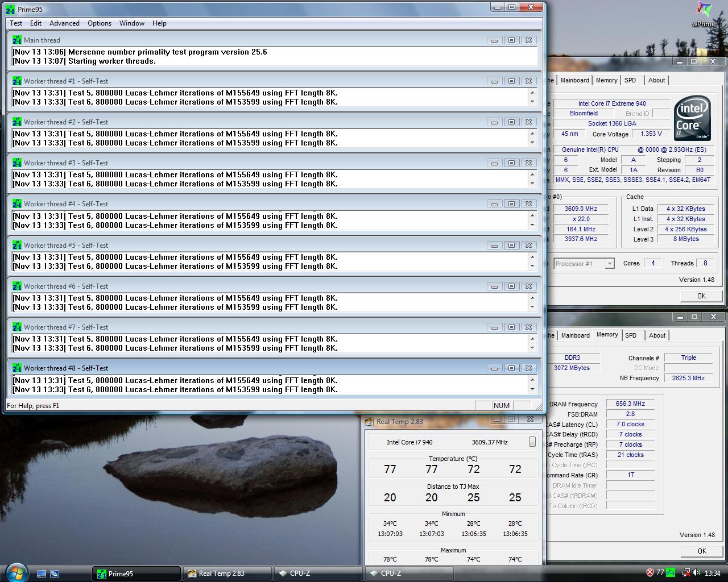The image size is (728, 582).
Task: Click the Worker thread #5 window icon
Action: click(17, 246)
